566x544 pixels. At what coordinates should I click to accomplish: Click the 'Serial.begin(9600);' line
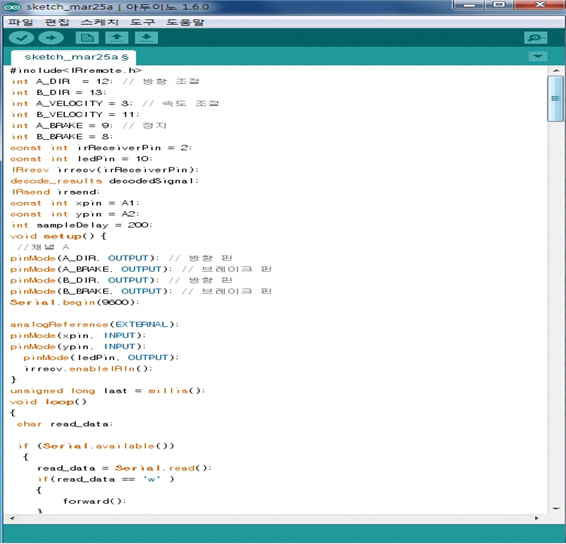(x=75, y=302)
